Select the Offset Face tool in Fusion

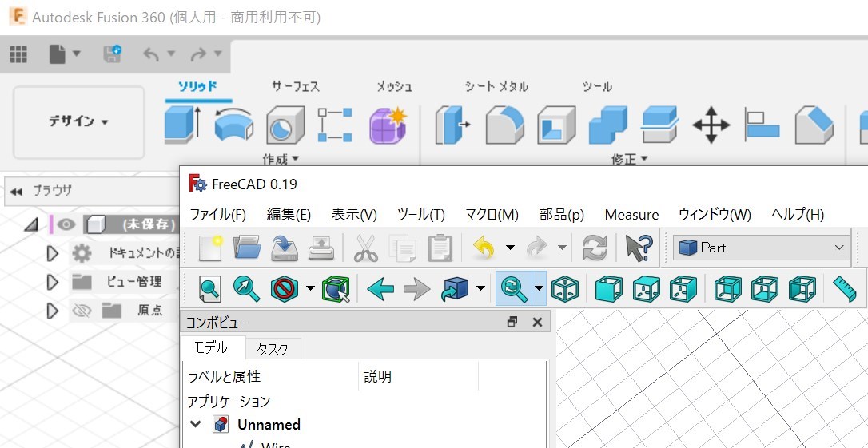[x=660, y=125]
